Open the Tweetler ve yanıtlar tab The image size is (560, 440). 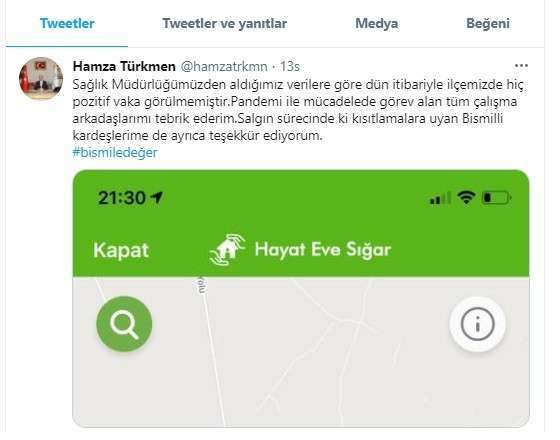tap(225, 23)
